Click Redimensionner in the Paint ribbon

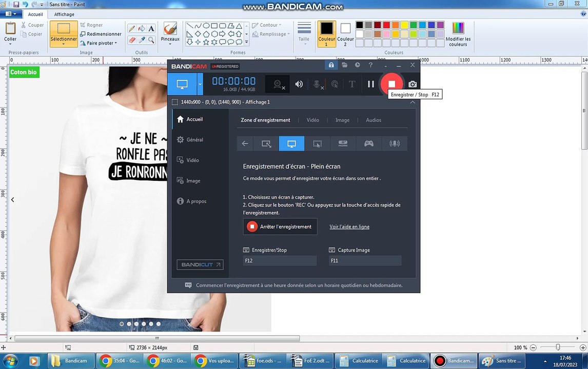click(x=101, y=34)
